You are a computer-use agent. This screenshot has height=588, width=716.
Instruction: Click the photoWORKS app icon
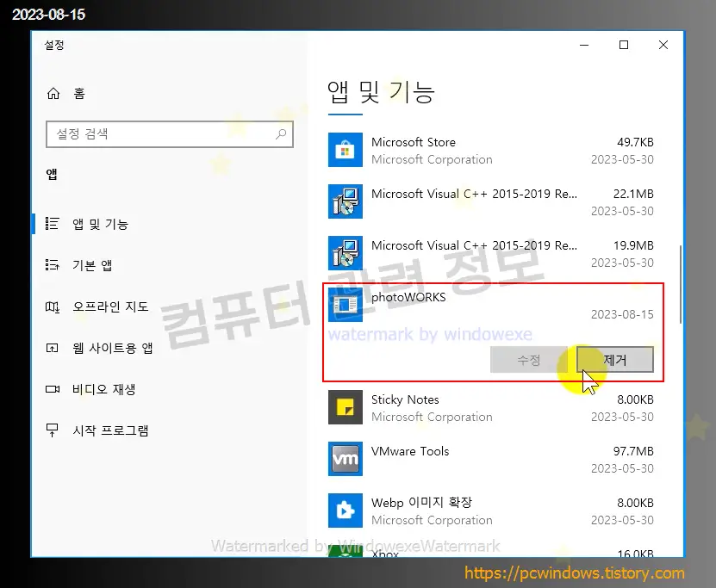click(346, 305)
